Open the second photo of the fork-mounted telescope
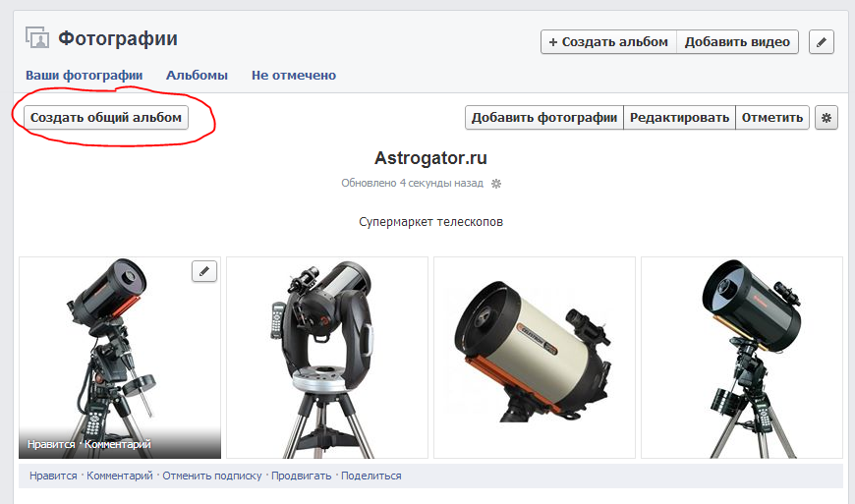Image resolution: width=855 pixels, height=504 pixels. pyautogui.click(x=327, y=358)
